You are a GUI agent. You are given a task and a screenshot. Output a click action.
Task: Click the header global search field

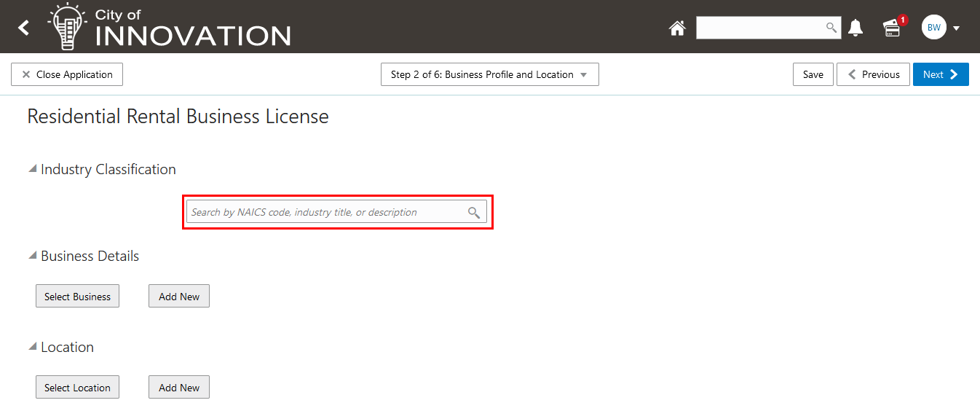(x=759, y=28)
